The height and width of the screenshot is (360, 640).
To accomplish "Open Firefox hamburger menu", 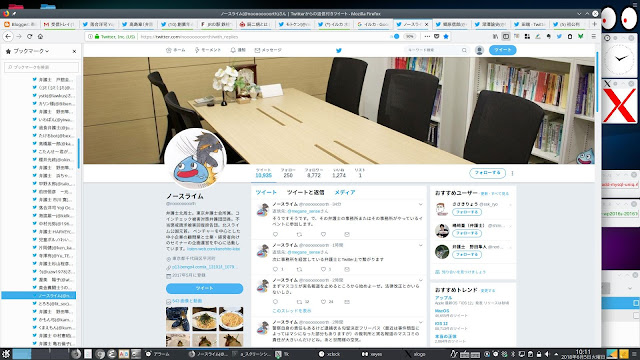I will pos(594,36).
